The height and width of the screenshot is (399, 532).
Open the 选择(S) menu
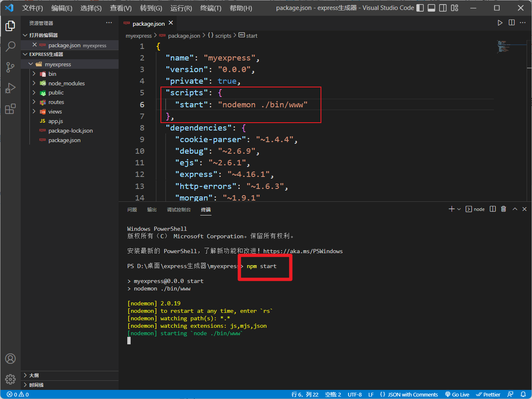tap(91, 8)
